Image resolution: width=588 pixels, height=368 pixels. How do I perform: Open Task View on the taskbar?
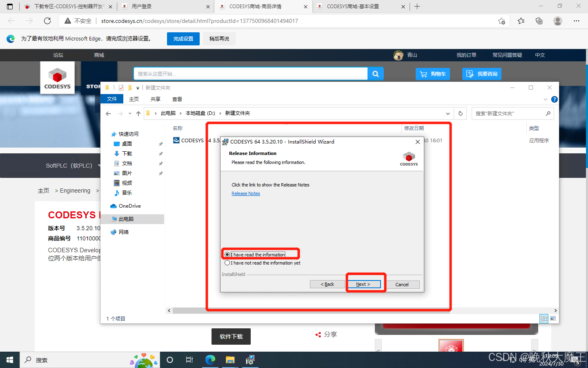[189, 360]
